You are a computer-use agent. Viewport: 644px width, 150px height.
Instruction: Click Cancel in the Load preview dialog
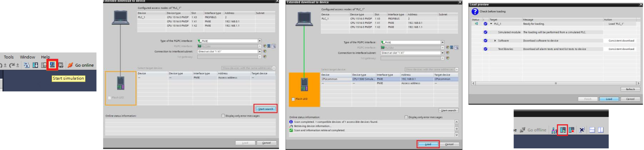(630, 99)
